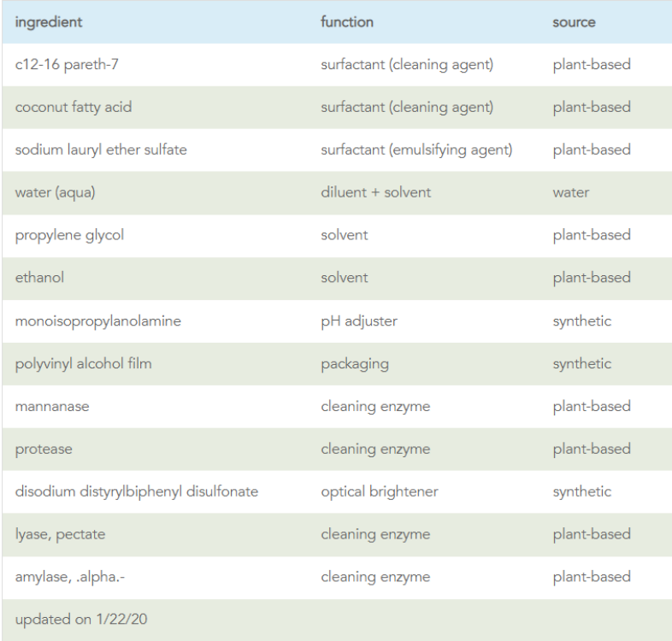Click the 'monoisopropylanolamine' ingredient cell

[97, 321]
